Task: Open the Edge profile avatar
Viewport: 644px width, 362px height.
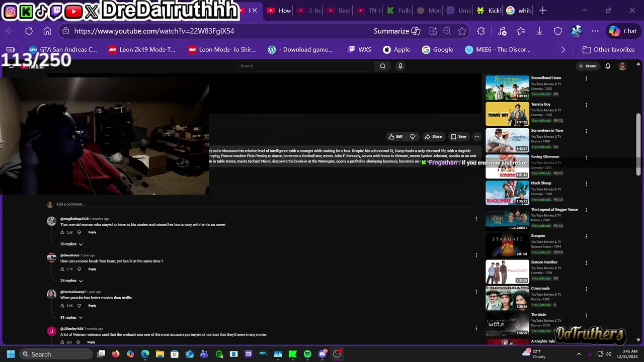Action: click(x=577, y=31)
